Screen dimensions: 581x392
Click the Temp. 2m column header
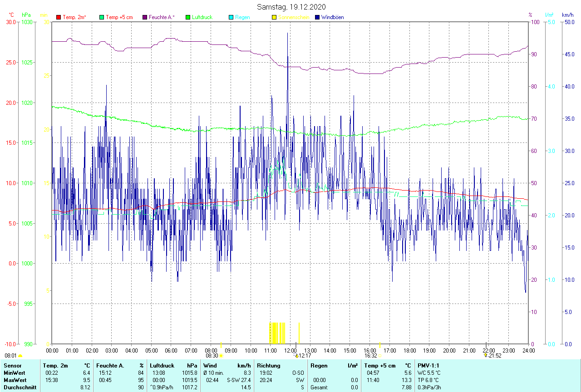coord(55,365)
